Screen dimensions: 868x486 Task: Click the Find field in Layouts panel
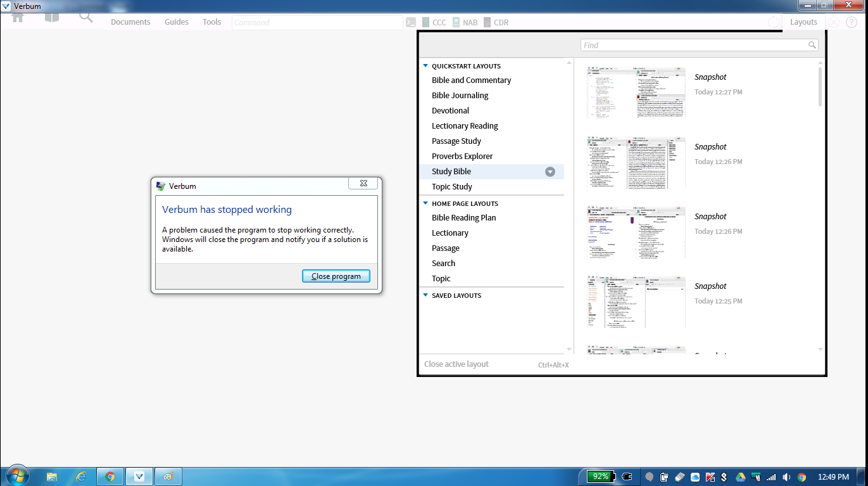point(699,45)
